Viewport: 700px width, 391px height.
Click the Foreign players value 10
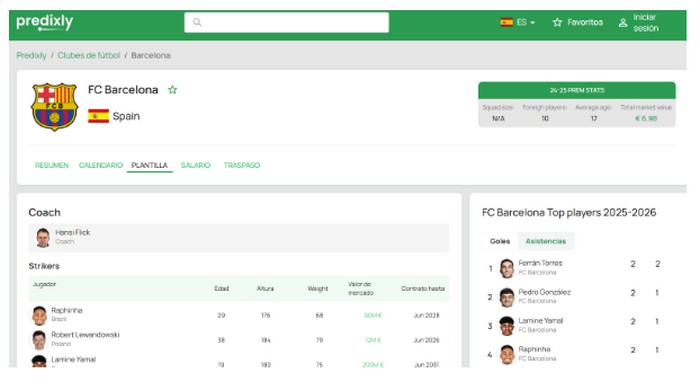tap(545, 119)
